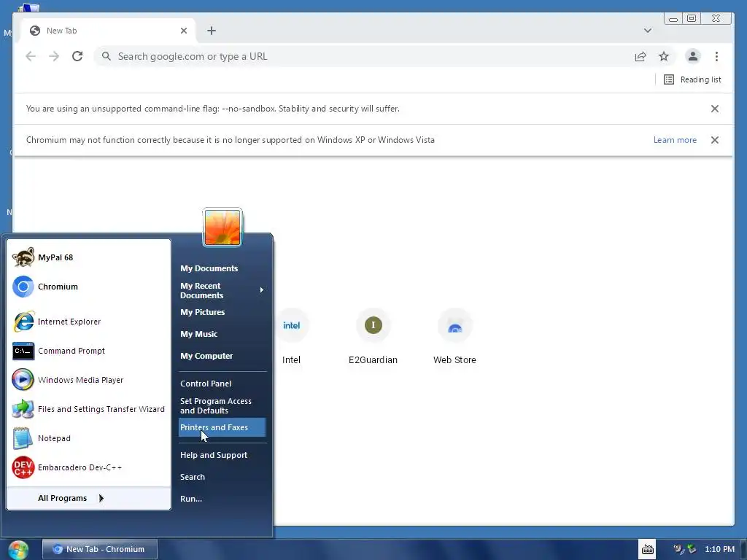The height and width of the screenshot is (560, 747).
Task: Open the Run... dialog
Action: (x=191, y=499)
